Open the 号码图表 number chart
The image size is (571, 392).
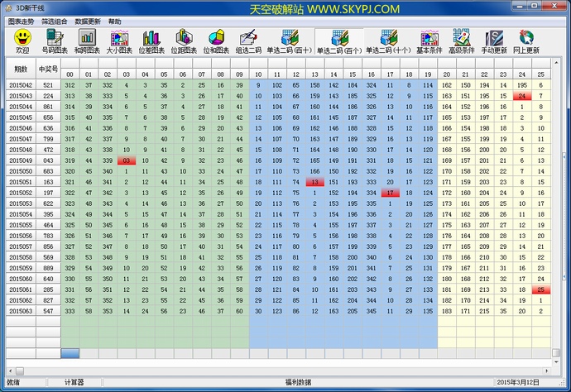(x=55, y=41)
